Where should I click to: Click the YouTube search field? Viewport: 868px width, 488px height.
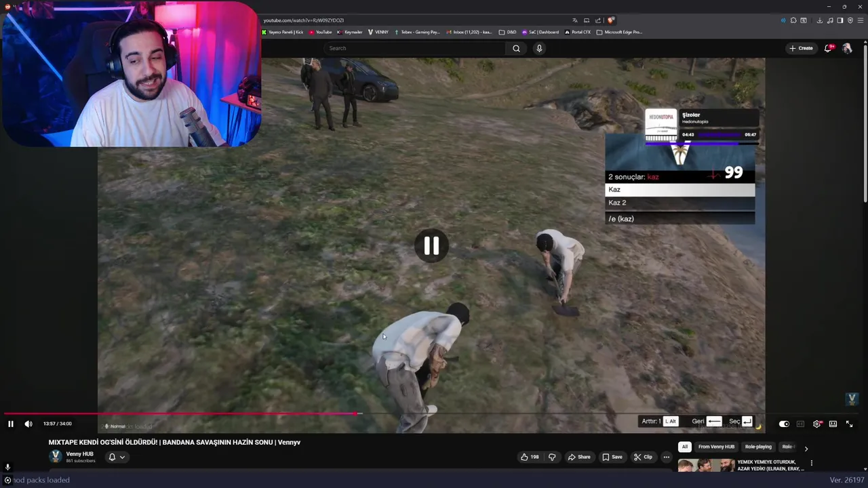[x=415, y=48]
